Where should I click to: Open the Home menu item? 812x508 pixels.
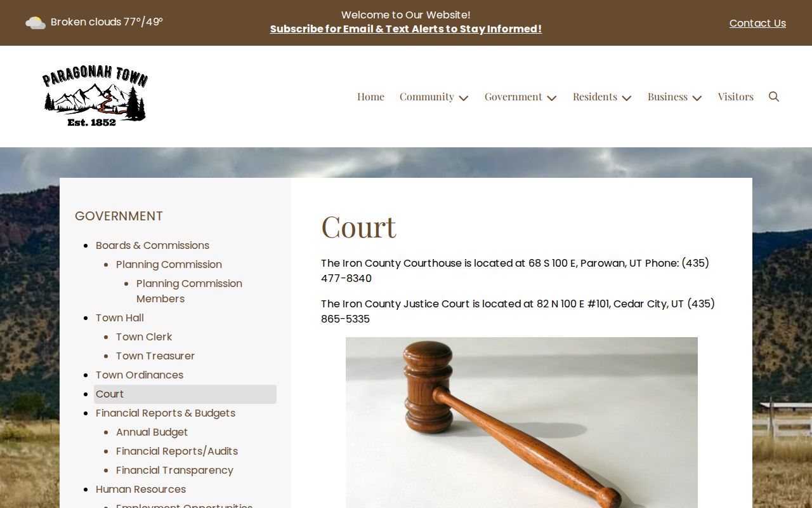(370, 97)
